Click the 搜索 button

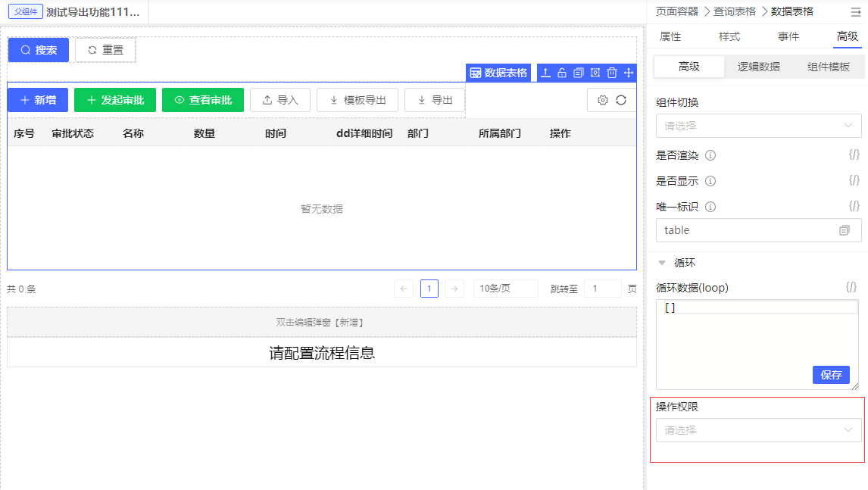point(38,50)
